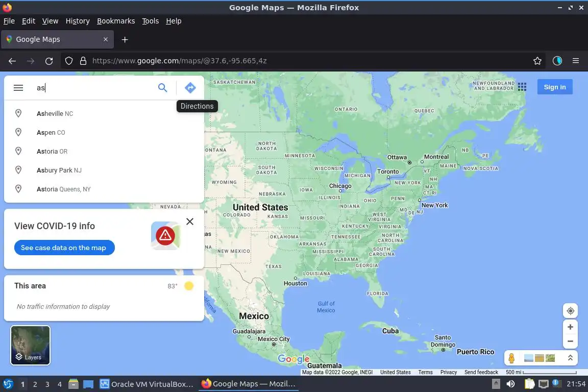Image resolution: width=588 pixels, height=392 pixels.
Task: Click the Google Maps Firefox taskbar entry
Action: point(248,384)
